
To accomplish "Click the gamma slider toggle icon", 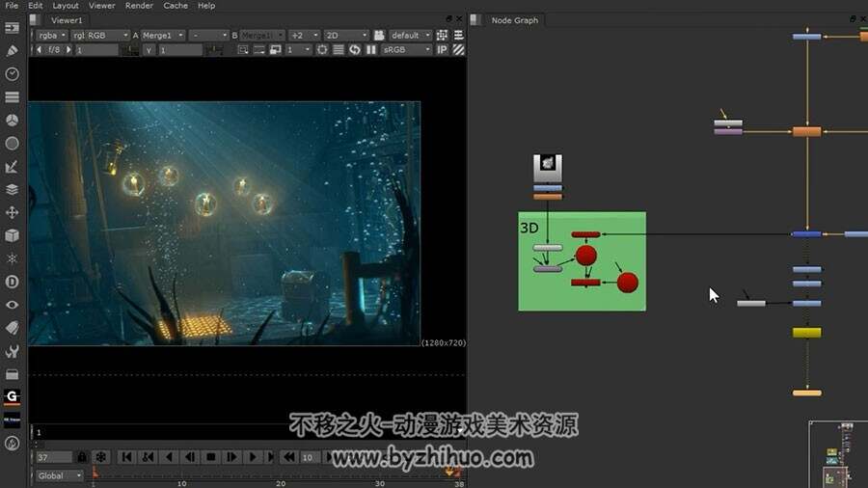I will [214, 50].
